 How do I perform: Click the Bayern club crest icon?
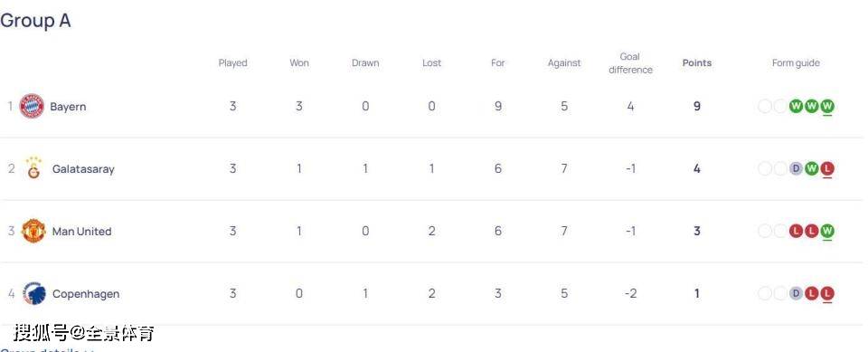tap(32, 106)
